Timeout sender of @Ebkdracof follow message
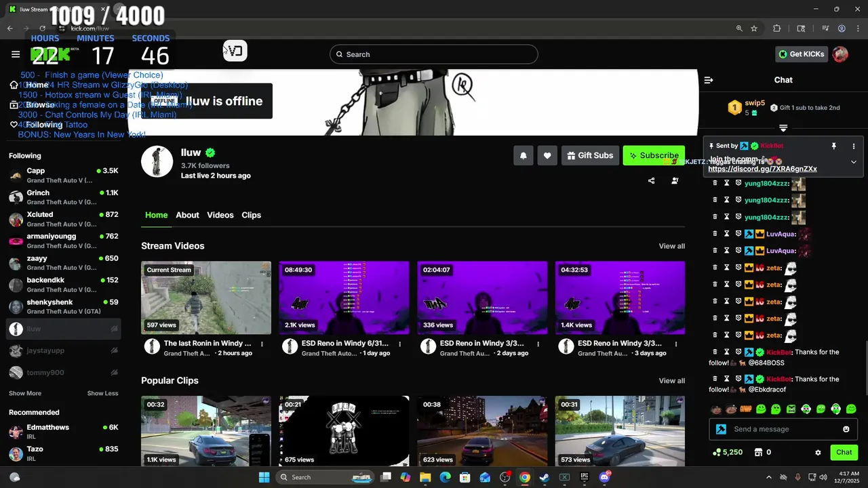Screen dimensions: 868x488 [x=726, y=379]
